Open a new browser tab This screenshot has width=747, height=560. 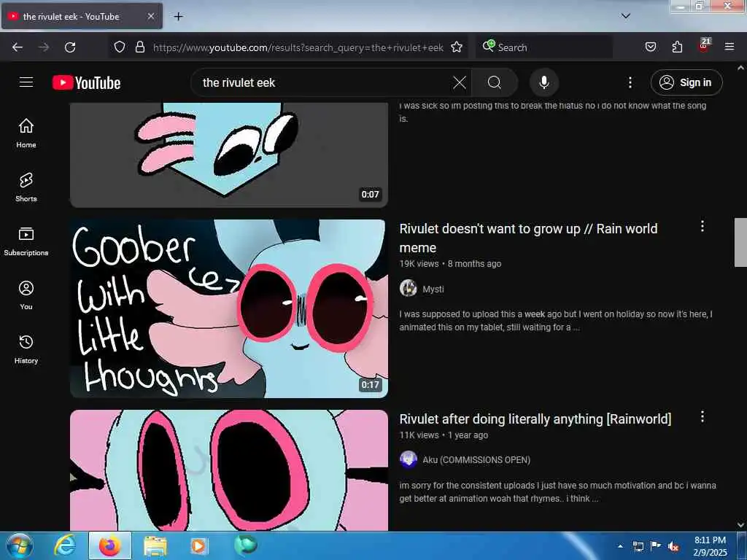pos(178,17)
